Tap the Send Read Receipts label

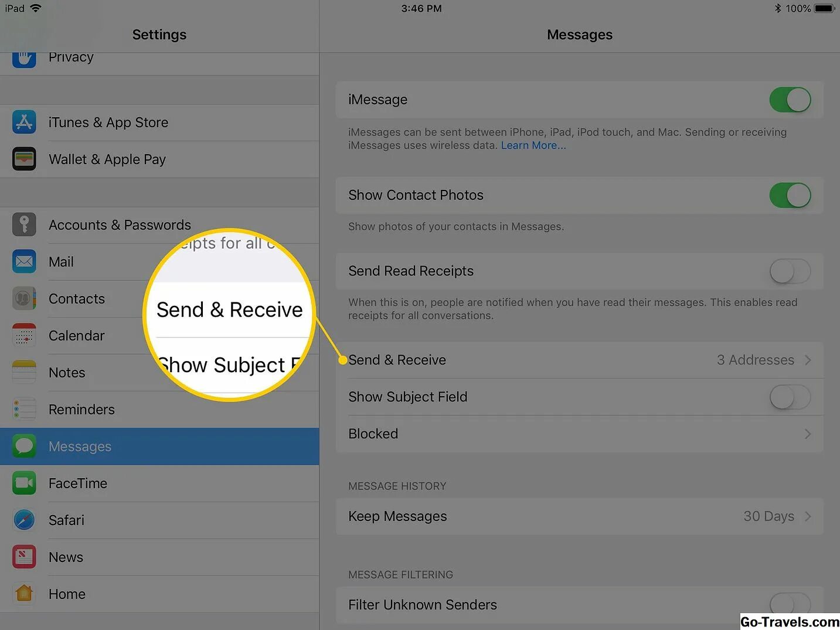(411, 271)
